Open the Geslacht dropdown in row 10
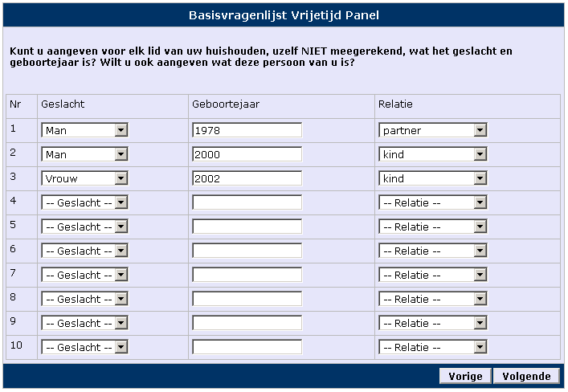 [x=84, y=347]
